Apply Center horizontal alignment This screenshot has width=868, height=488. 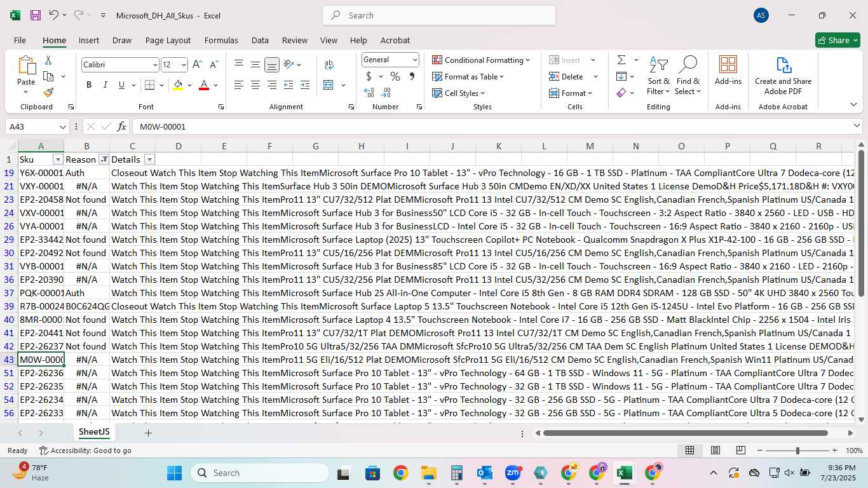click(x=255, y=85)
